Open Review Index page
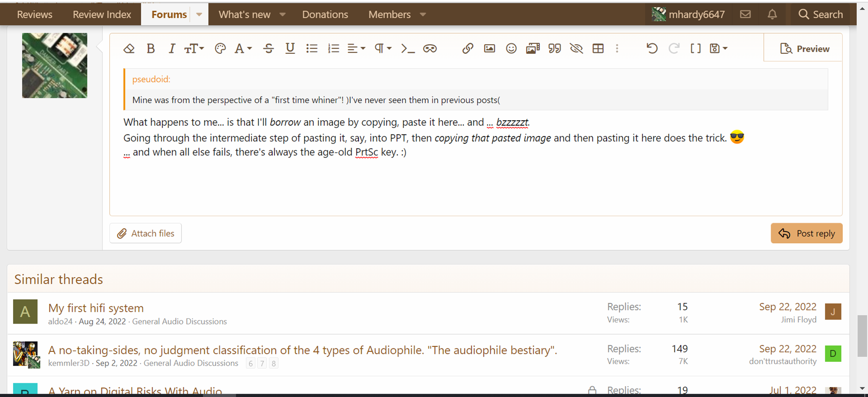 [102, 14]
